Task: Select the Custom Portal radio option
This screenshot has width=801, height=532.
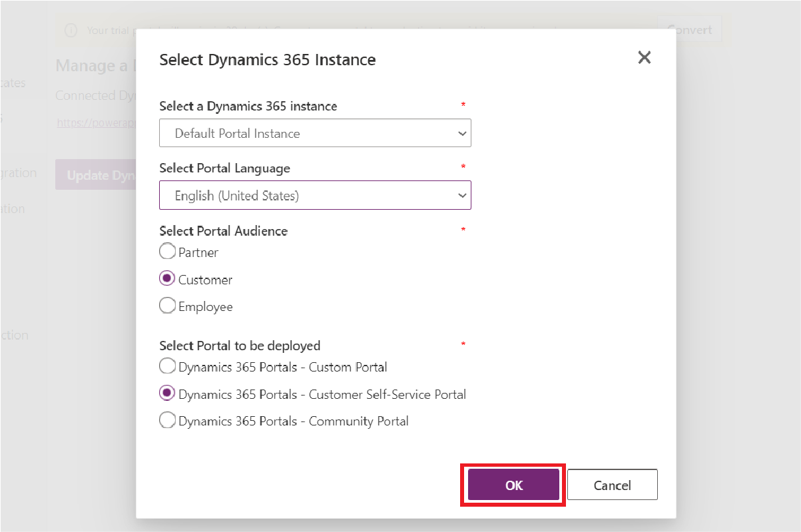Action: coord(168,367)
